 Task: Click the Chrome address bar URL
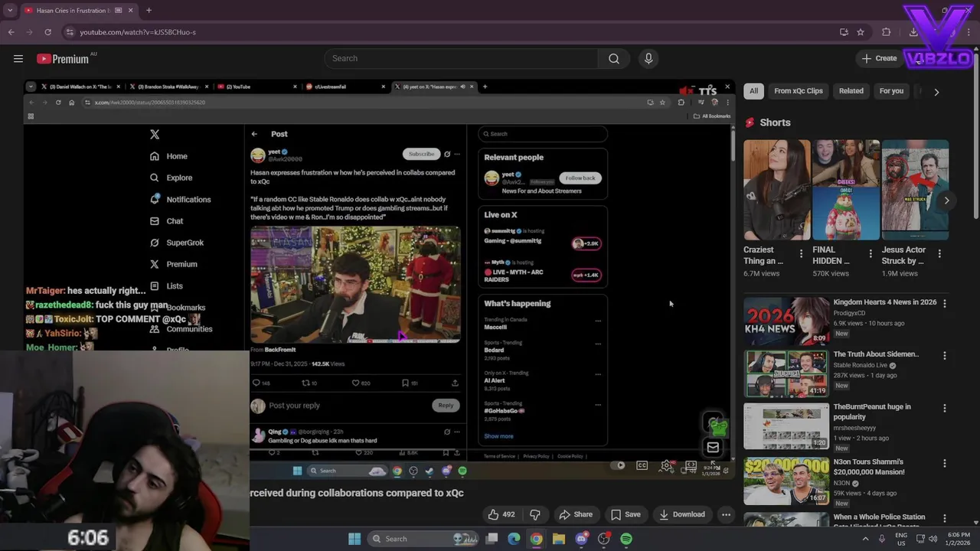(138, 32)
